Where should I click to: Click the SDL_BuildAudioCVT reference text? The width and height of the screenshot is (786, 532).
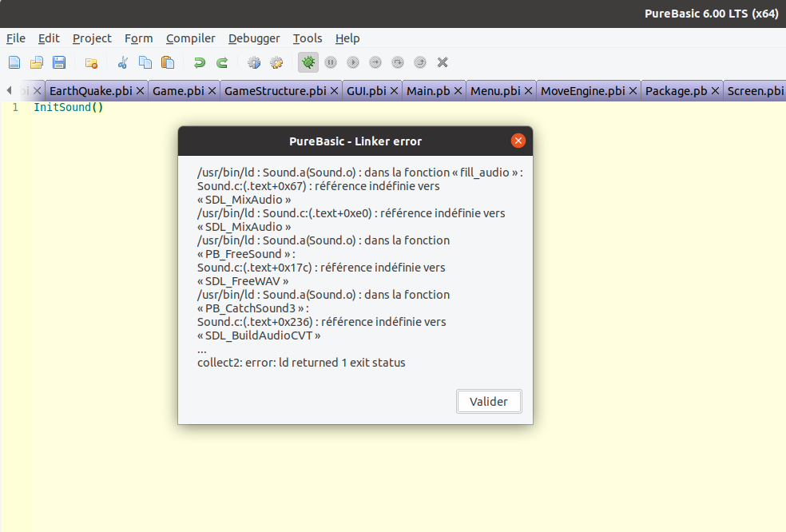click(x=259, y=335)
